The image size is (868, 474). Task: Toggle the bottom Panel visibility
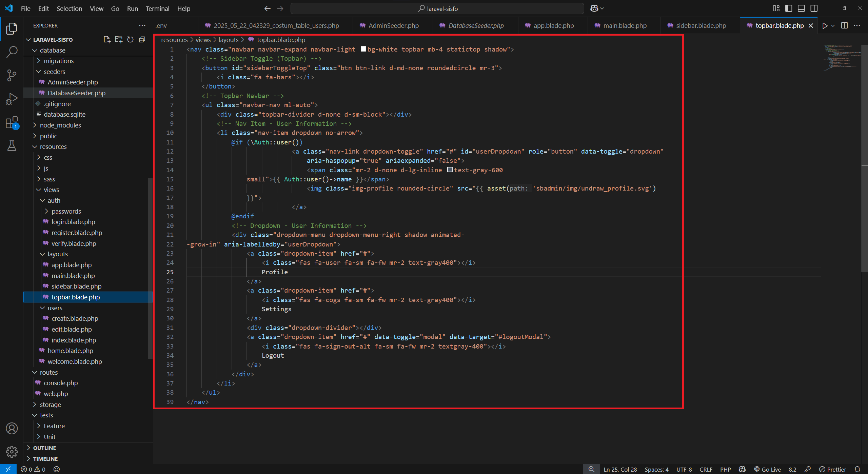801,8
